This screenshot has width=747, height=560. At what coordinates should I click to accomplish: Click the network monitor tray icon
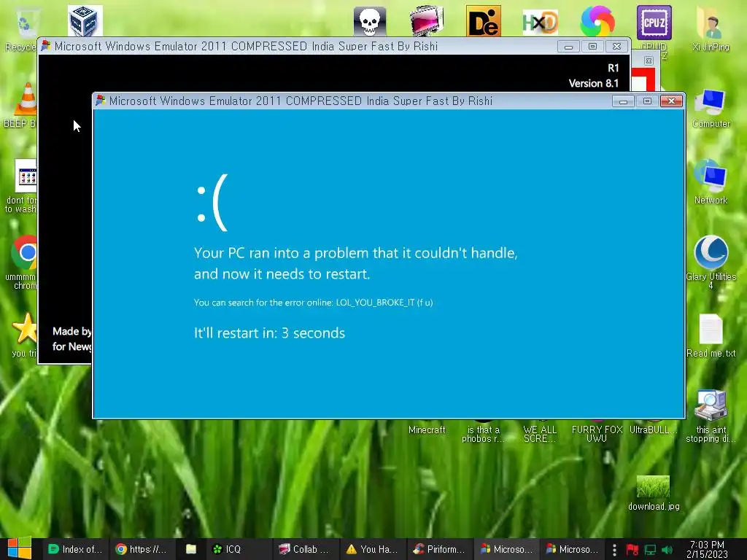point(650,550)
